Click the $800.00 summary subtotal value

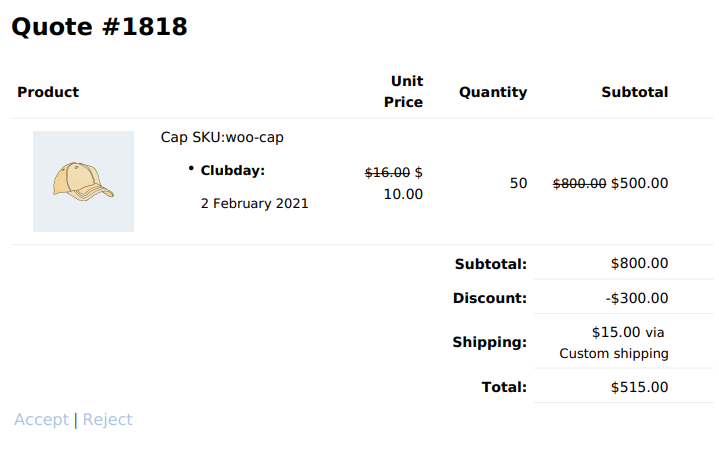(639, 264)
